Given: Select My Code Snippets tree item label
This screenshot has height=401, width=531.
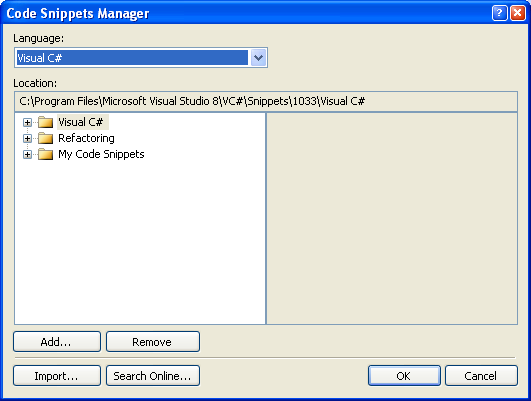Looking at the screenshot, I should (101, 154).
